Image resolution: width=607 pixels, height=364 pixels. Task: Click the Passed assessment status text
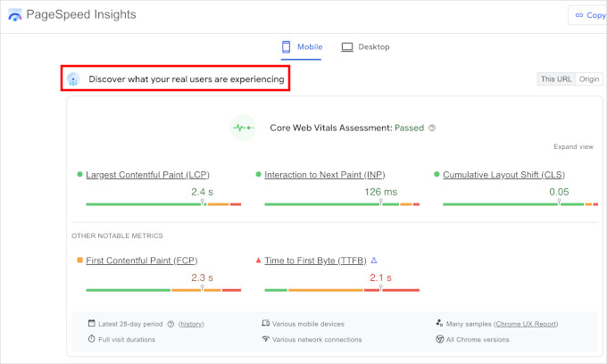(409, 128)
